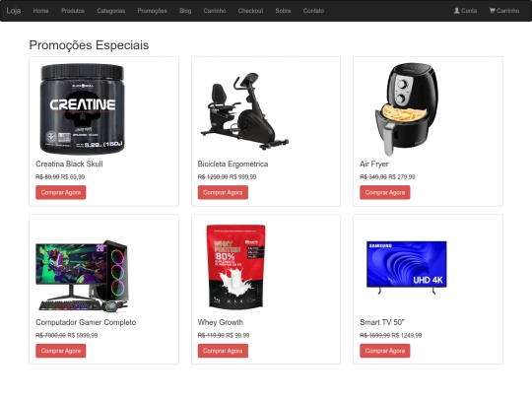This screenshot has width=532, height=399.
Task: Click the Loja brand logo
Action: (x=14, y=11)
